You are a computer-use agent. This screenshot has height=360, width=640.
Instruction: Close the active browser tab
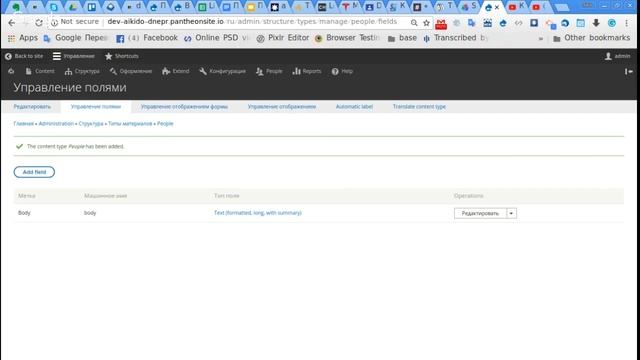click(x=497, y=7)
